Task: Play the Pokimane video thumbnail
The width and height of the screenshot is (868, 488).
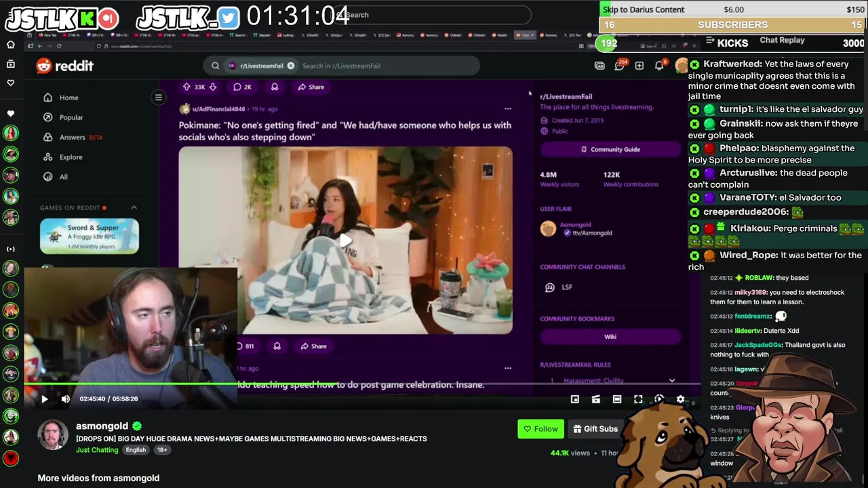Action: coord(345,240)
